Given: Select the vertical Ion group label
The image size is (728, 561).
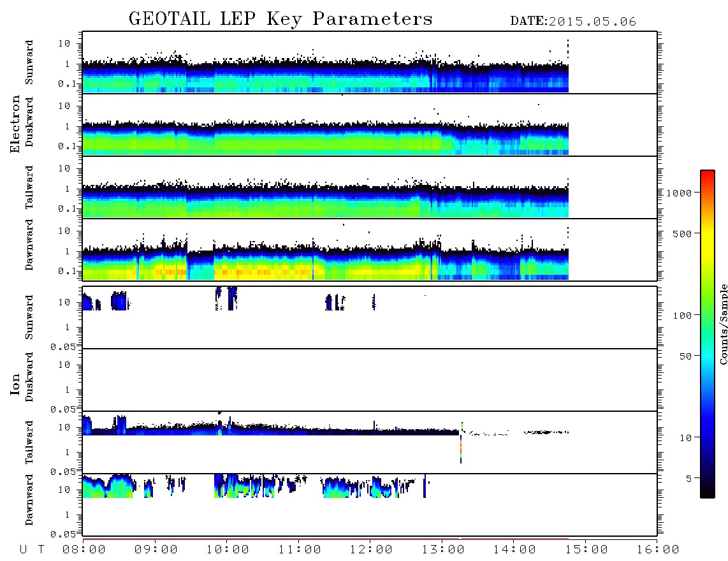Looking at the screenshot, I should click(15, 384).
